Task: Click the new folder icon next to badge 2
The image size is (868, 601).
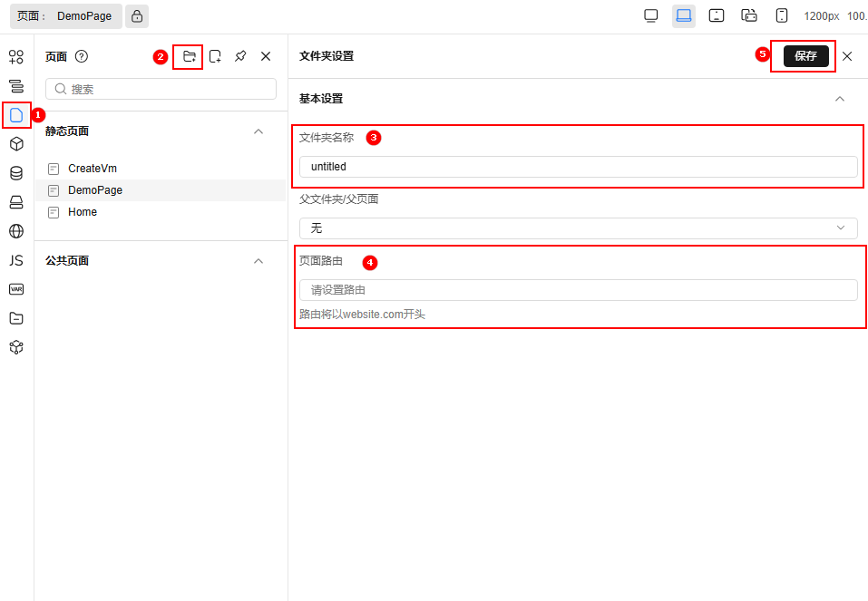Action: coord(188,55)
